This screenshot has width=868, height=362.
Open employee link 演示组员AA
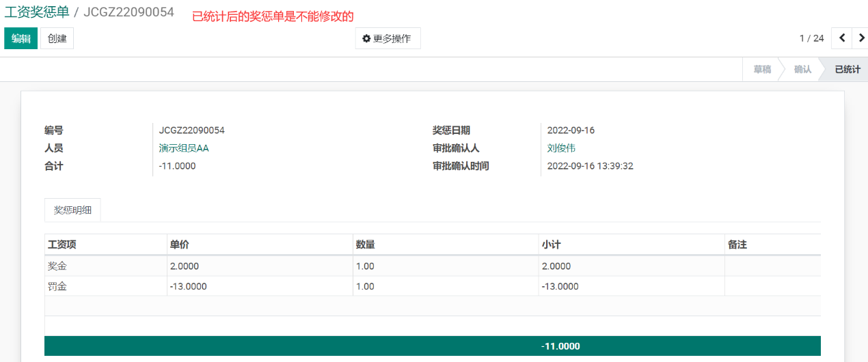(x=184, y=148)
